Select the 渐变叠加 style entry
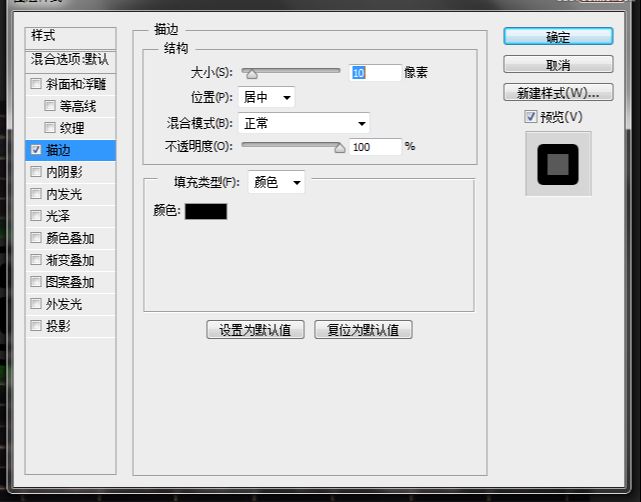Screen dimensions: 641x502 (70, 260)
